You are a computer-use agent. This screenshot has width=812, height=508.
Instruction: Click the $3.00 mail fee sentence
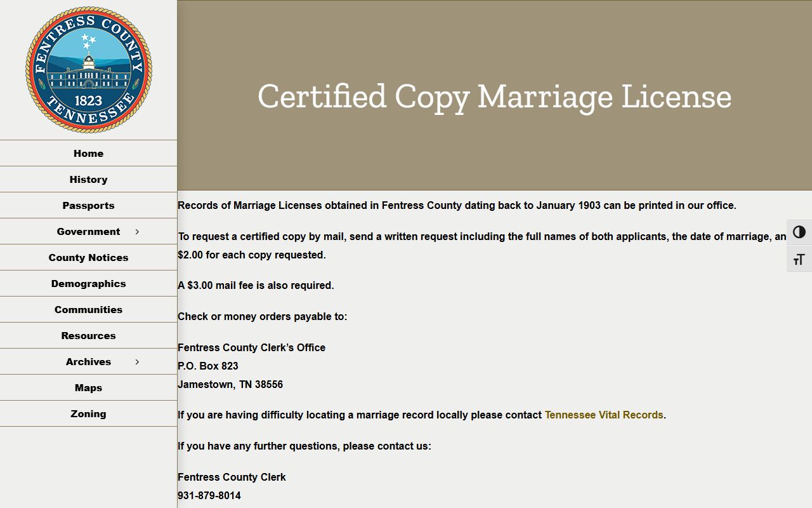point(256,285)
